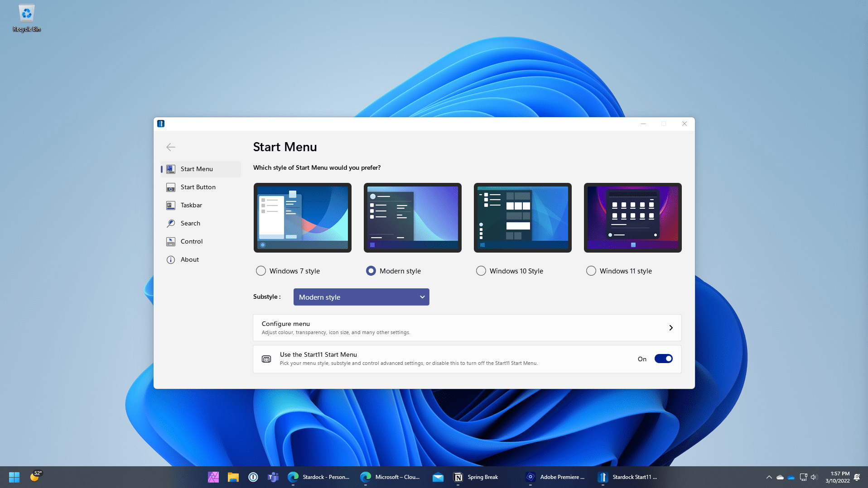The height and width of the screenshot is (488, 868).
Task: Turn off the Start11 Start Menu
Action: pos(664,358)
